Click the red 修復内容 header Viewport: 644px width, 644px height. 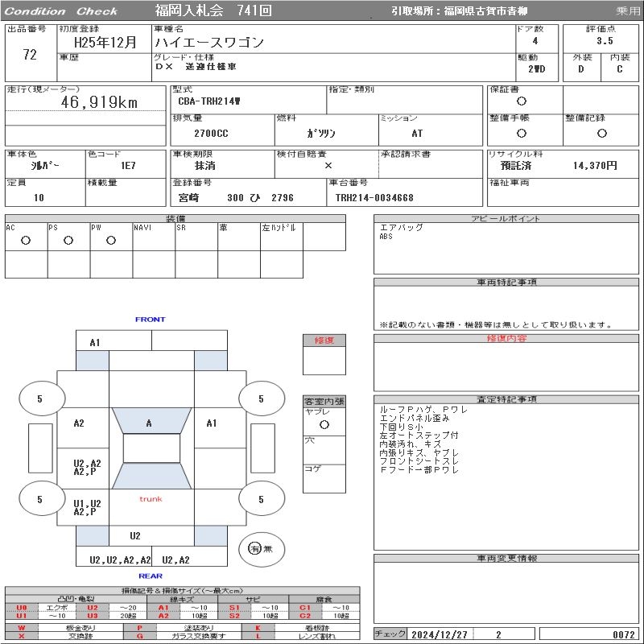506,338
